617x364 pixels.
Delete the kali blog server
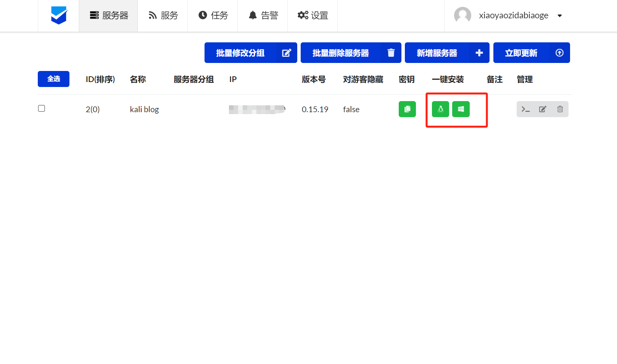(560, 110)
